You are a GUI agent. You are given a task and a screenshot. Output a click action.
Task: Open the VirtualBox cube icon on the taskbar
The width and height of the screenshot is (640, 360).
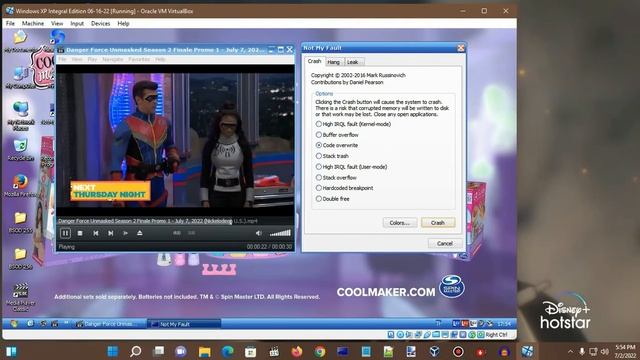434,351
